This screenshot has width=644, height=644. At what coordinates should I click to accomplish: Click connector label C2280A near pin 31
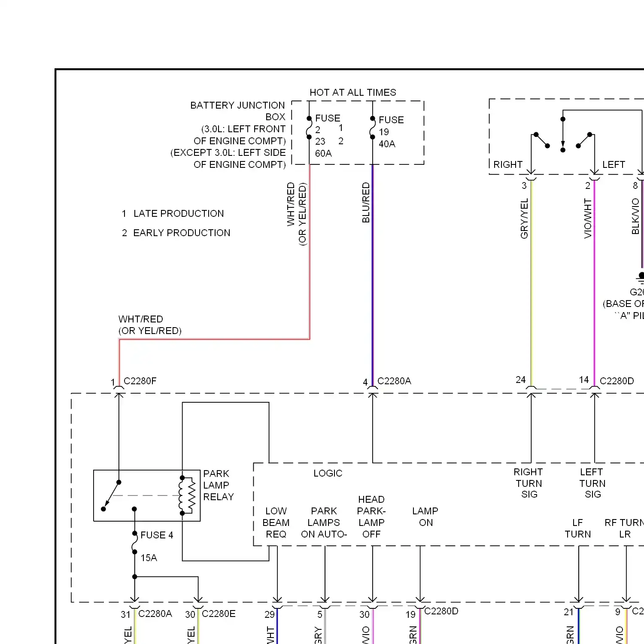155,614
